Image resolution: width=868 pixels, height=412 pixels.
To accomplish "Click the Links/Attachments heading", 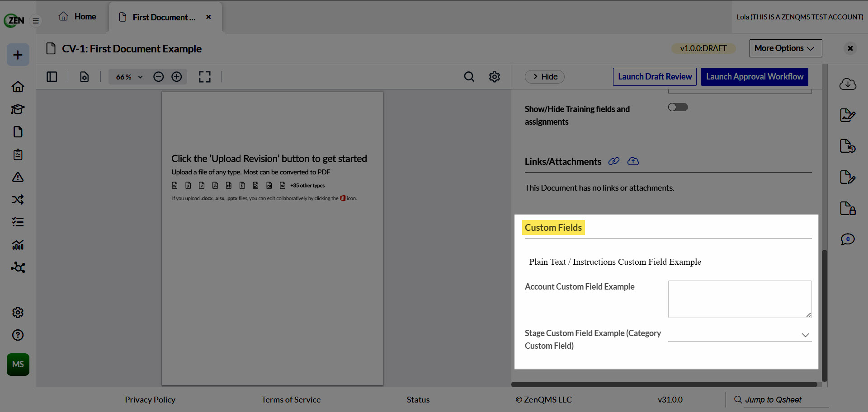I will (x=563, y=162).
